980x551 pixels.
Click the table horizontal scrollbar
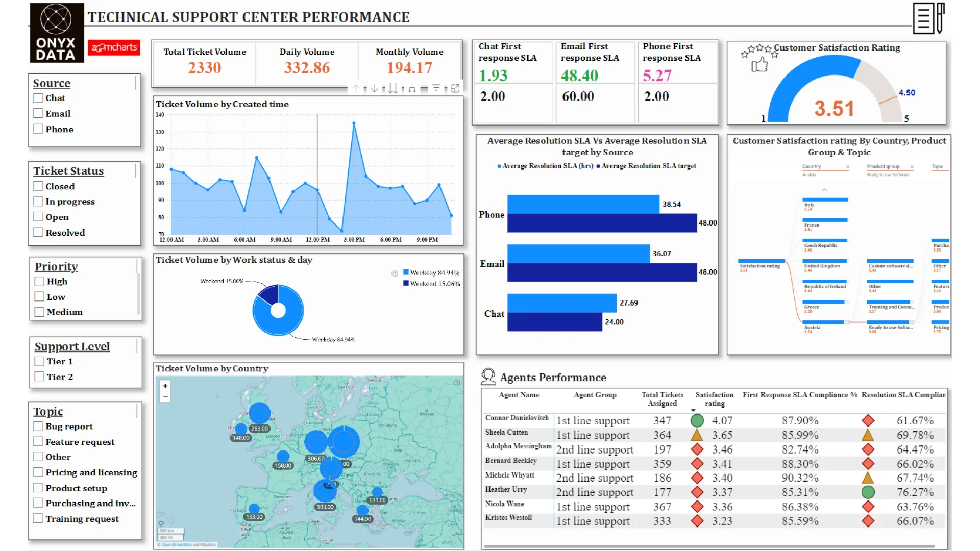tap(709, 546)
